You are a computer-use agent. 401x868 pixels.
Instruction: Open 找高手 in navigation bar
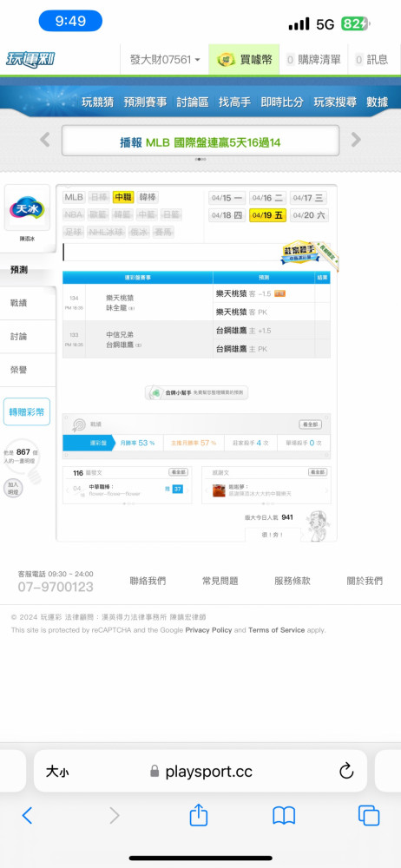[235, 102]
